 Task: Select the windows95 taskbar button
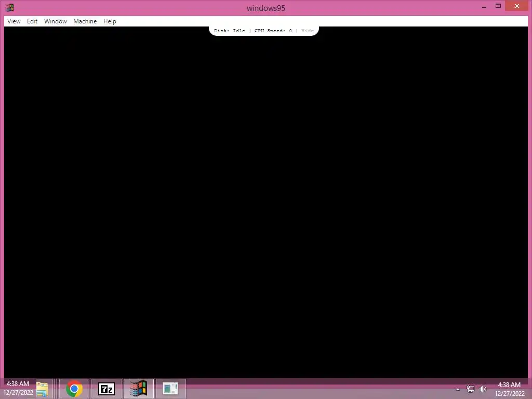pos(139,389)
